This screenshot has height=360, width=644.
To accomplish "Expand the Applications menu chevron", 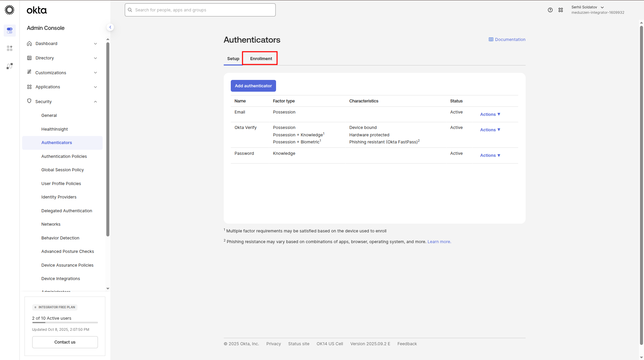I will coord(95,87).
